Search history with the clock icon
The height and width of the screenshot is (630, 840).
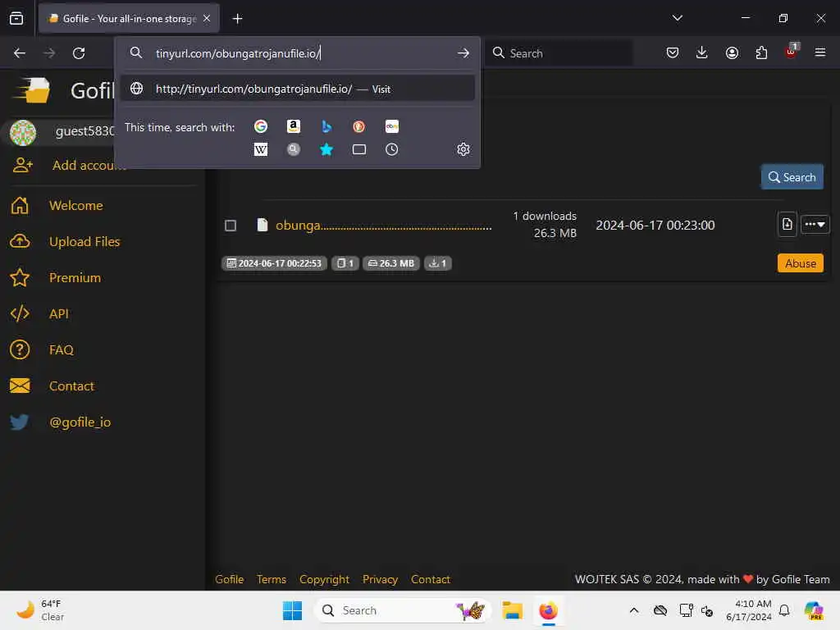391,149
